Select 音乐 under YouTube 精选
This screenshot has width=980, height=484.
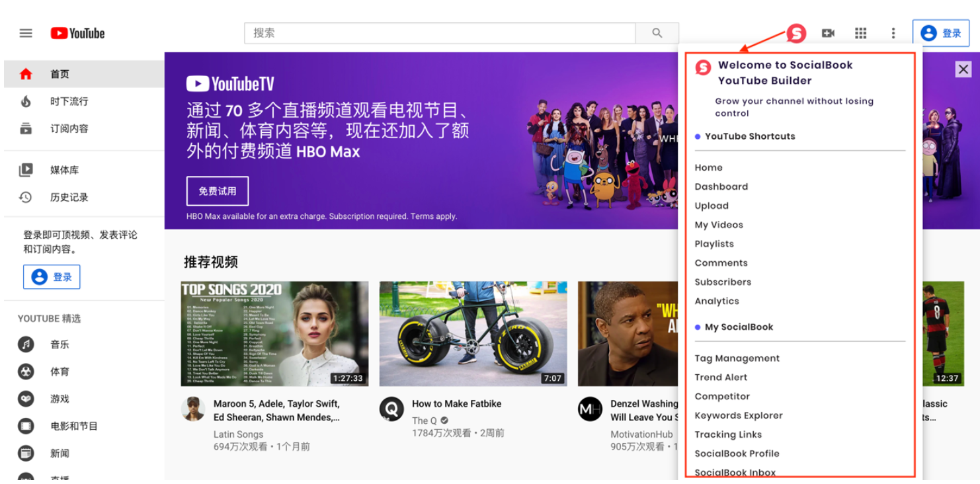point(84,344)
